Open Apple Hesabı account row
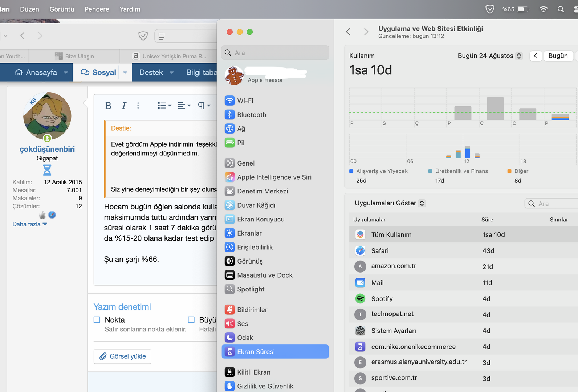Screen dimensions: 578x392 pos(275,75)
